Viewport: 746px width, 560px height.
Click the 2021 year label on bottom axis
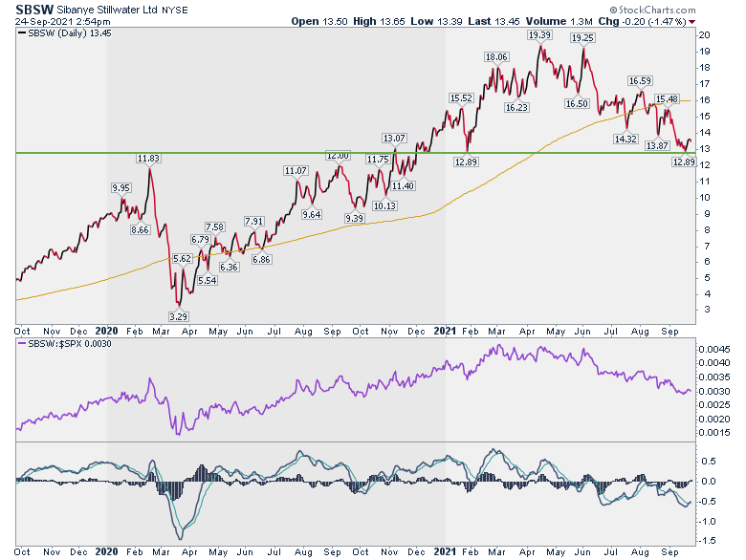tap(445, 552)
